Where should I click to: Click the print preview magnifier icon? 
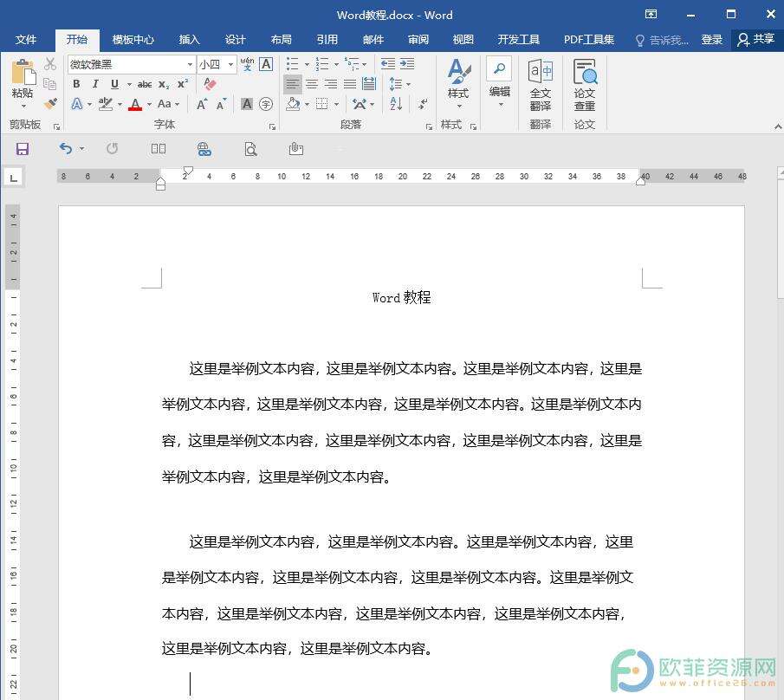point(250,149)
